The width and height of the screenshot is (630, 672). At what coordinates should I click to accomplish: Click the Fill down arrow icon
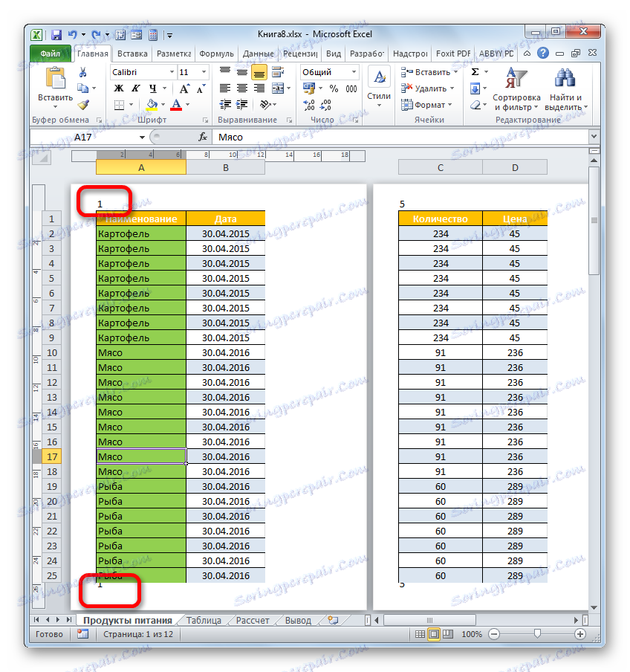475,88
